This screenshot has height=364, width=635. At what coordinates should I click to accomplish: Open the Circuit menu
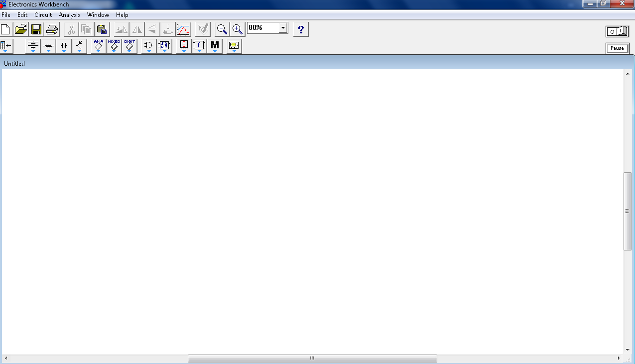[43, 15]
